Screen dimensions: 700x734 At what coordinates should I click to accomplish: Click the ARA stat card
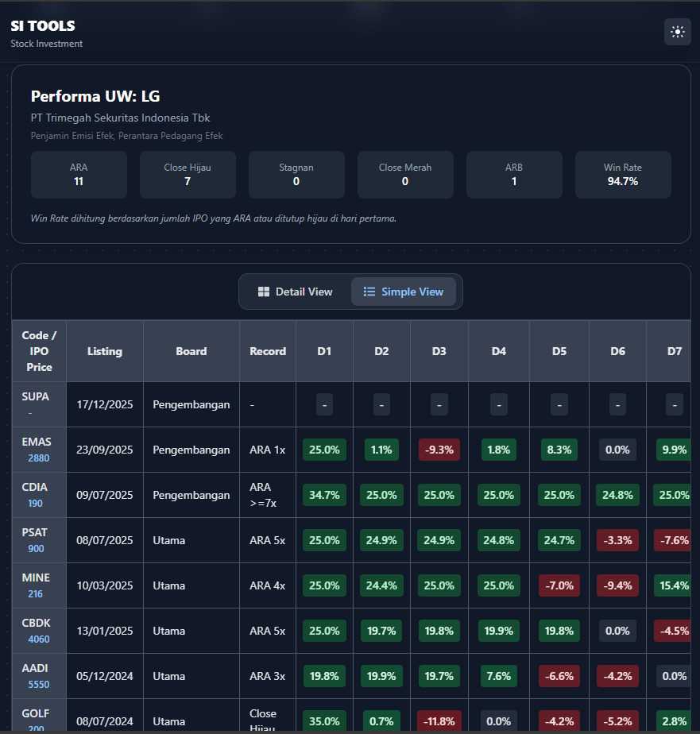(x=79, y=175)
